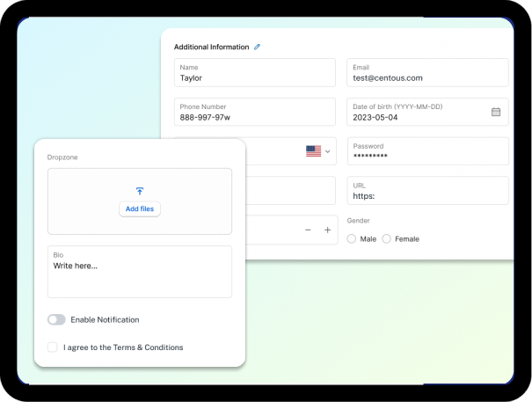The image size is (532, 402).
Task: Select the Male radio option
Action: pyautogui.click(x=352, y=239)
